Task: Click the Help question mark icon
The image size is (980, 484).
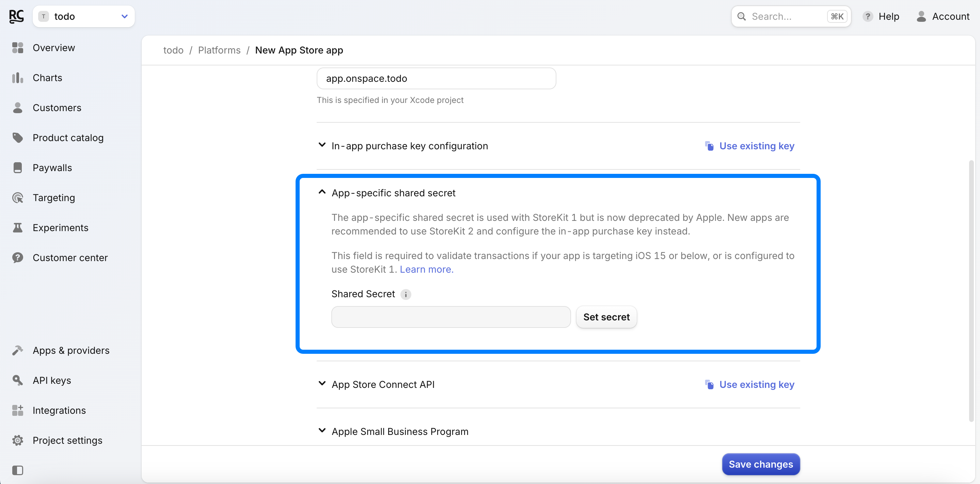Action: pos(867,16)
